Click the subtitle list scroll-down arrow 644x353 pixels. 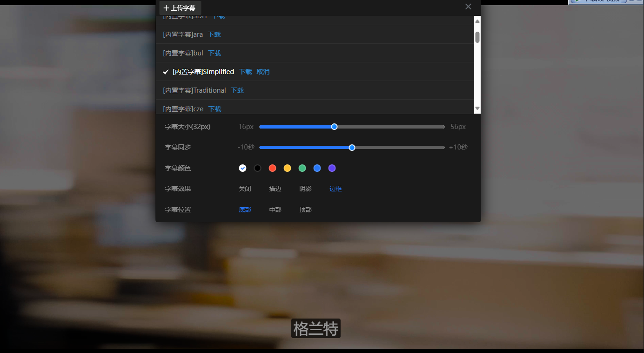click(x=477, y=109)
